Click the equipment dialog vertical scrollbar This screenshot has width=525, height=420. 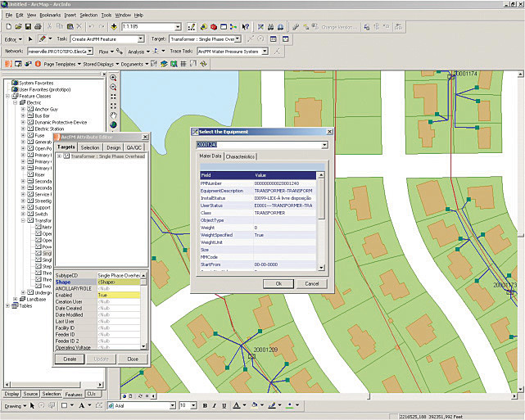click(321, 221)
